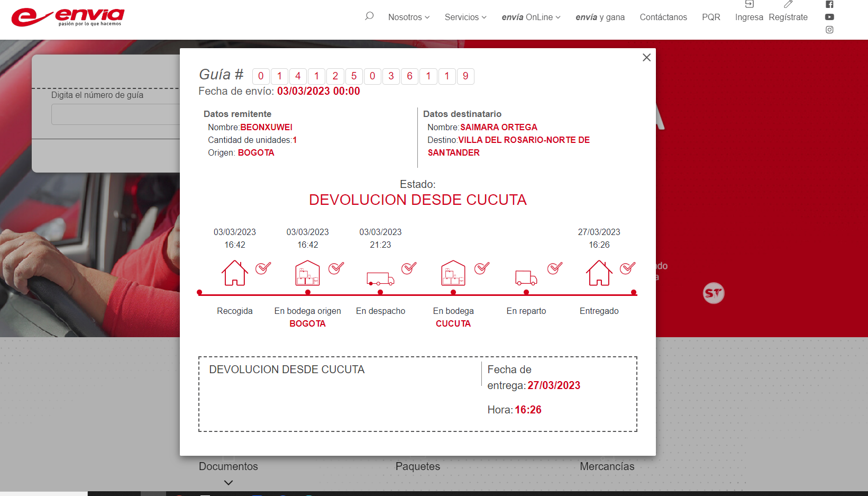868x496 pixels.
Task: Click recipient name SAIMARA ORTEGA
Action: pyautogui.click(x=499, y=127)
